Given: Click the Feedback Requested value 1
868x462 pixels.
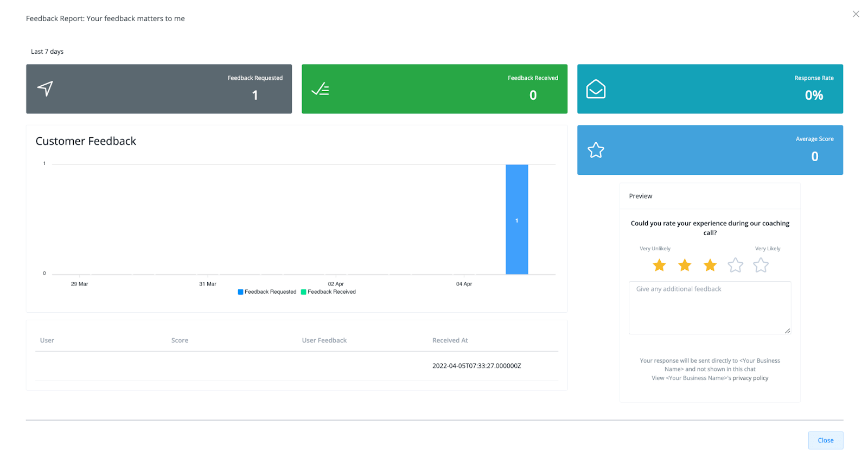Looking at the screenshot, I should pos(255,96).
